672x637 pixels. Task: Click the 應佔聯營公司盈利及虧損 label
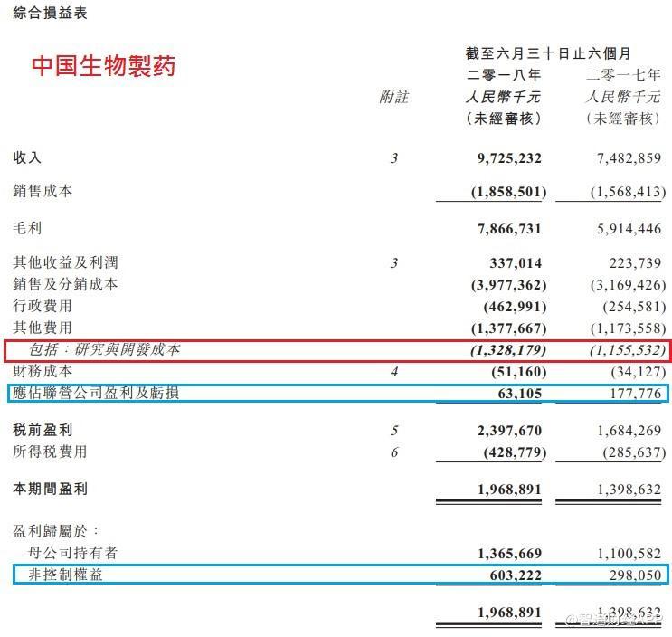(x=96, y=393)
